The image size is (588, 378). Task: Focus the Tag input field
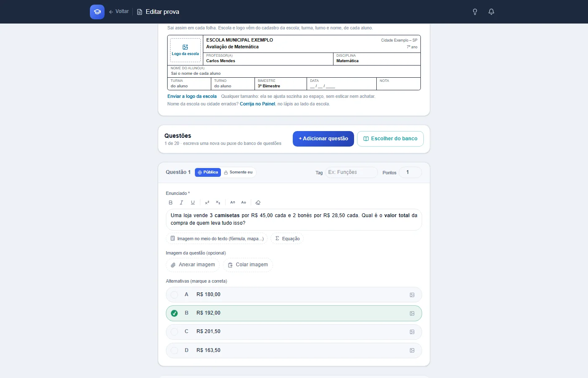click(x=352, y=172)
